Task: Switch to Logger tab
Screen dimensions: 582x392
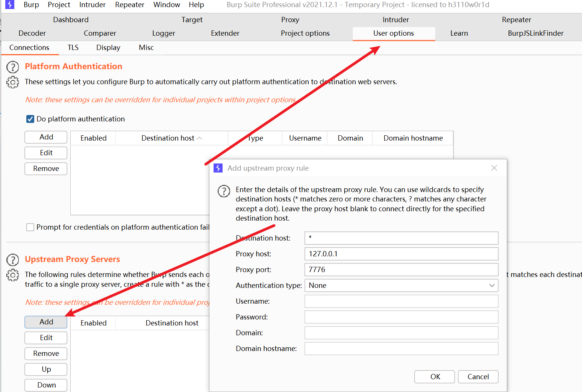Action: point(164,33)
